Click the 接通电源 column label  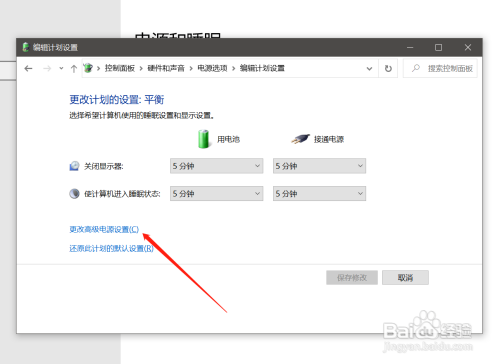pyautogui.click(x=329, y=139)
